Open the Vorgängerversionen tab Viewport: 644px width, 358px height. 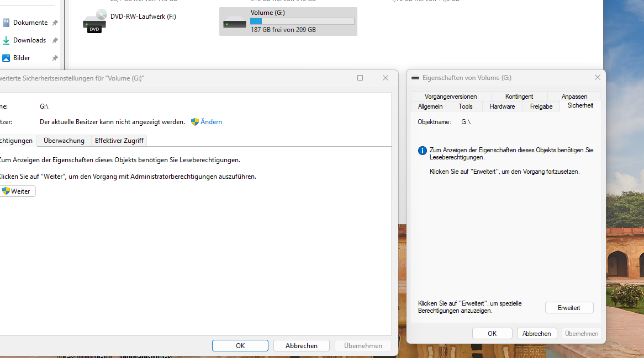click(451, 97)
